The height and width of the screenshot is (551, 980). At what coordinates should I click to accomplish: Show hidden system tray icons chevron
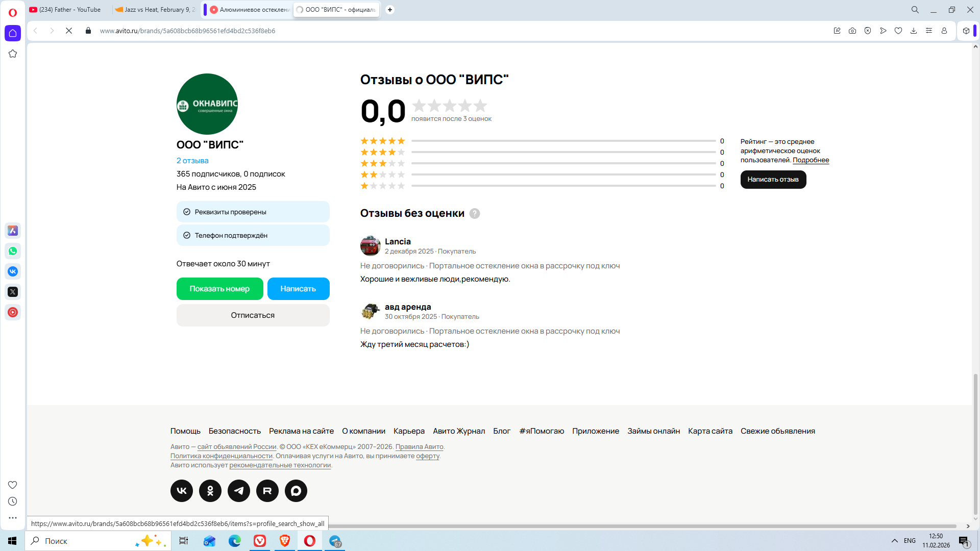[895, 541]
